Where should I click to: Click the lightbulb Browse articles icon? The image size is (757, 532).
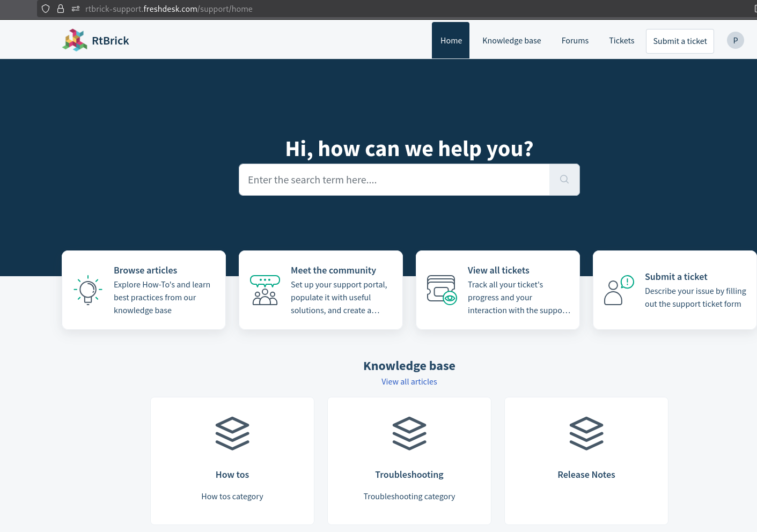point(88,290)
